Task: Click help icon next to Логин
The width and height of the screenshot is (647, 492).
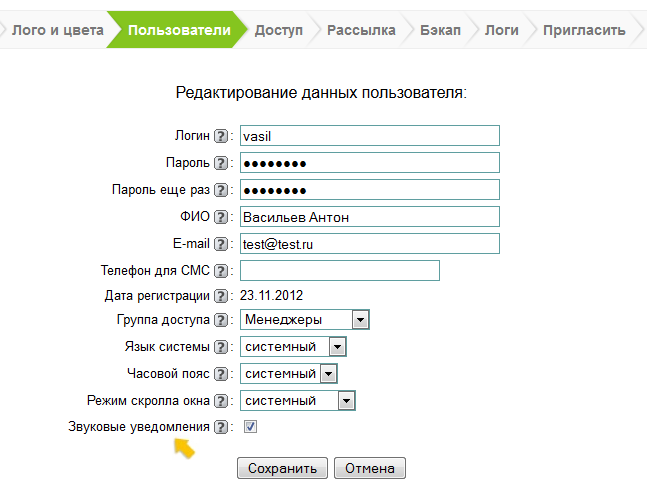Action: [x=221, y=136]
